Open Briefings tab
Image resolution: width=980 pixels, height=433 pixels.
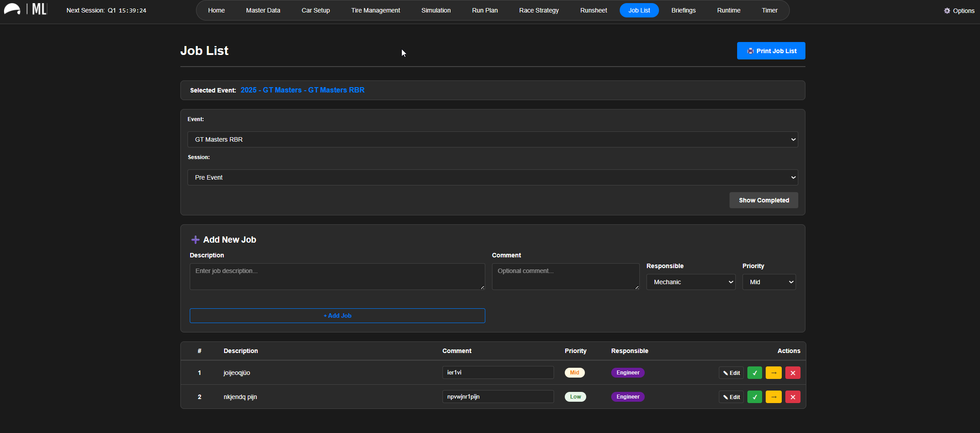click(684, 10)
